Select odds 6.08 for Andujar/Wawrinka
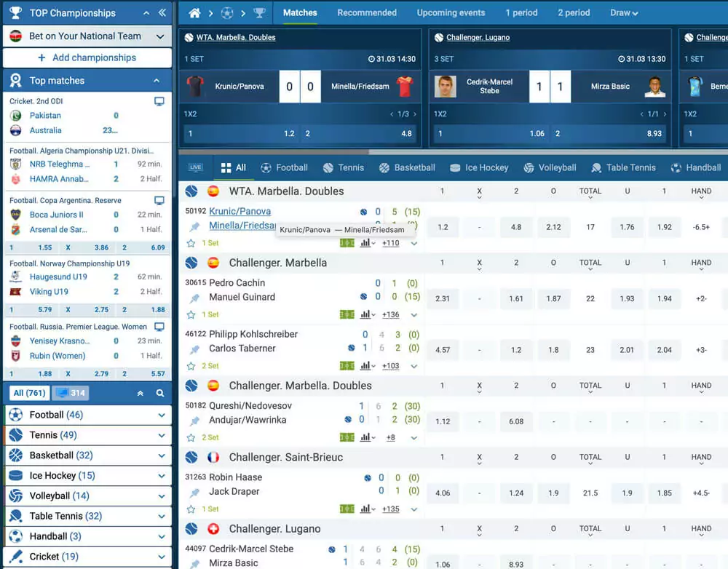This screenshot has width=728, height=569. click(x=516, y=421)
